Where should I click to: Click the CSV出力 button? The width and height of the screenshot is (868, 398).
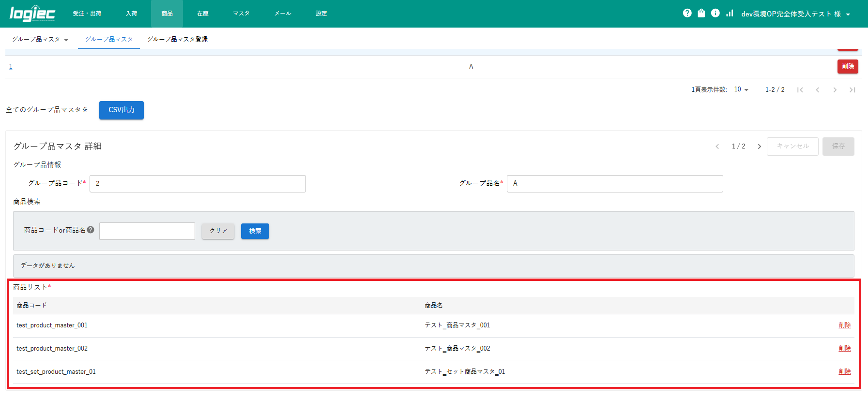122,110
